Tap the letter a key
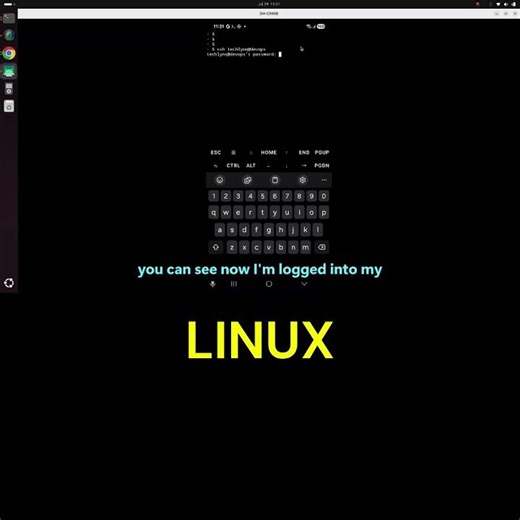This screenshot has height=520, width=520. click(x=220, y=230)
